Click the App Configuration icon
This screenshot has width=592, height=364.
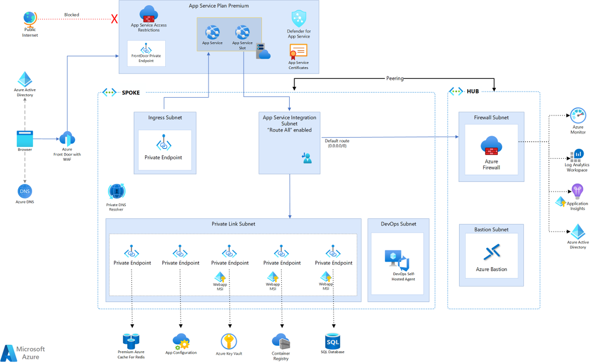click(x=181, y=340)
